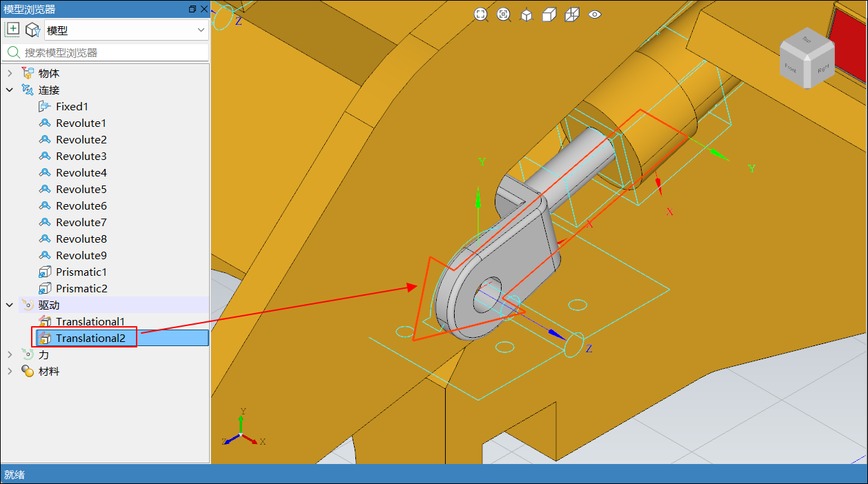Viewport: 868px width, 484px height.
Task: Expand the 材料 tree node
Action: [x=10, y=371]
